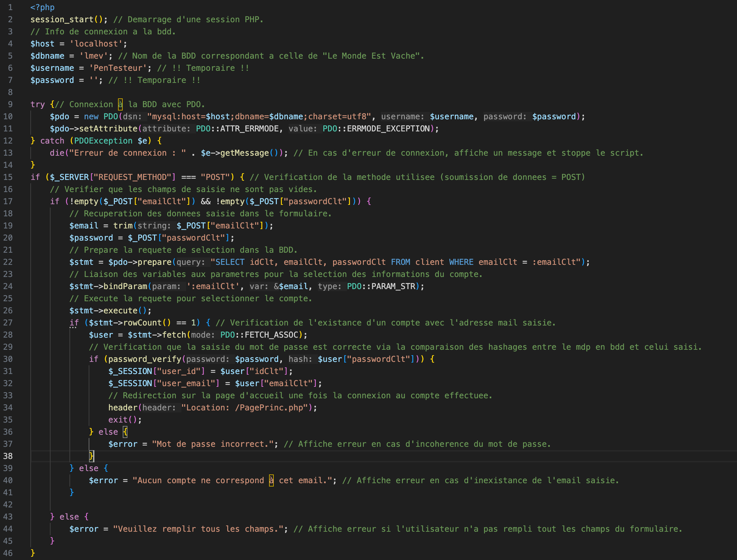The height and width of the screenshot is (560, 737).
Task: Click line number 10 in the gutter
Action: click(9, 116)
